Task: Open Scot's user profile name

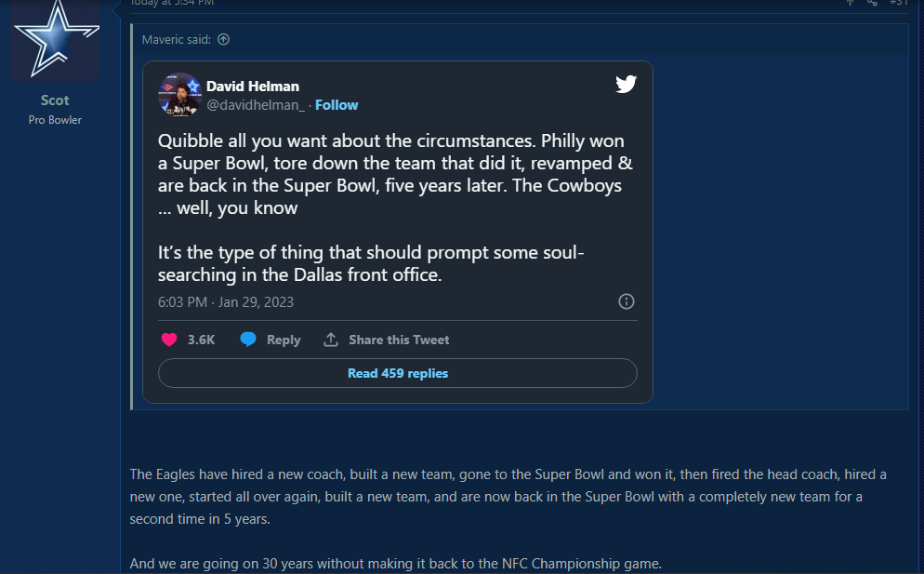Action: pyautogui.click(x=55, y=100)
